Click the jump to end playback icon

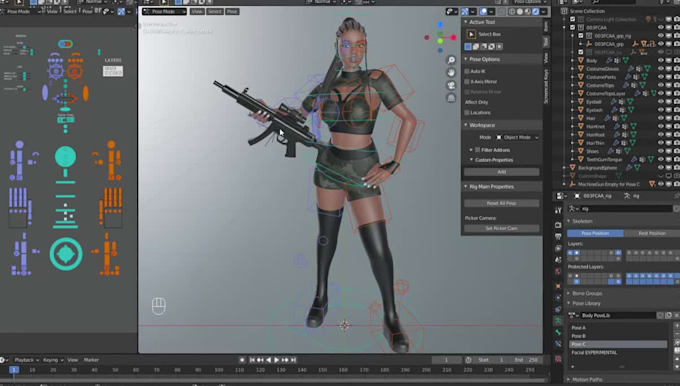coord(294,360)
